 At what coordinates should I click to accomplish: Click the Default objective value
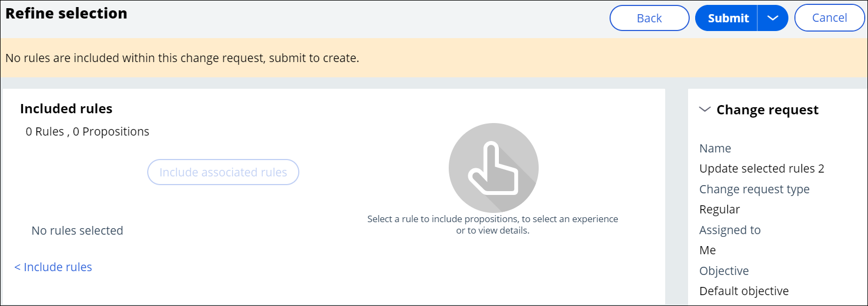(x=744, y=291)
